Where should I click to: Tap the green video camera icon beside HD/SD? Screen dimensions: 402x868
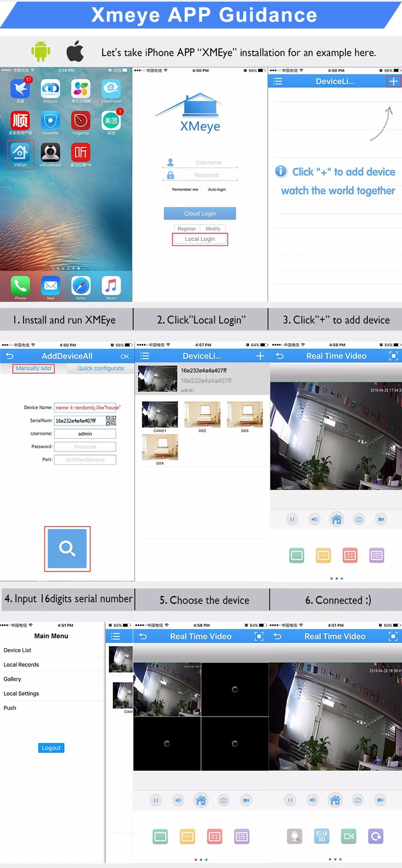[349, 836]
